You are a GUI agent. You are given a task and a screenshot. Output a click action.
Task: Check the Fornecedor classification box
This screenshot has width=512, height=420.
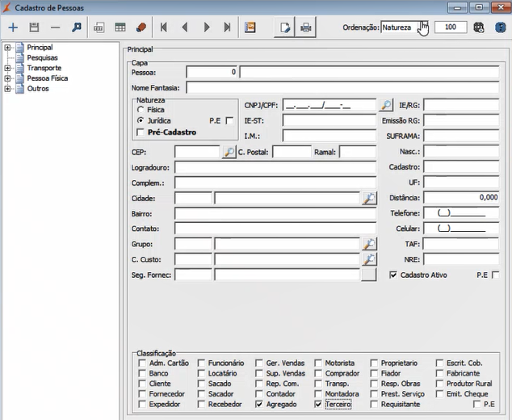point(142,394)
